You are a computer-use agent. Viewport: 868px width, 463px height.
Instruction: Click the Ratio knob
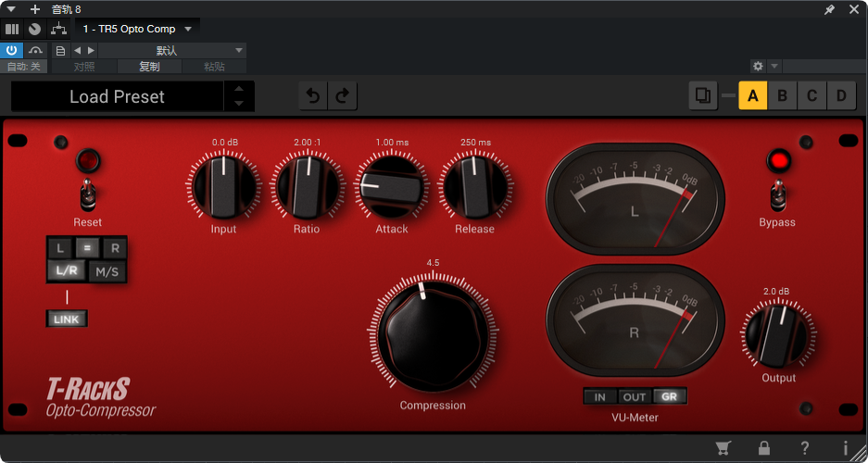(x=308, y=187)
